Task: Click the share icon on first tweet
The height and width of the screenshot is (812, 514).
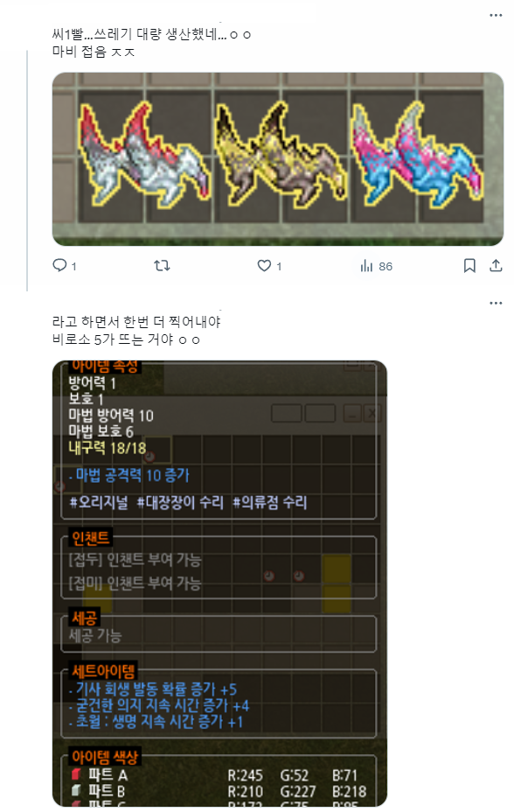Action: point(496,266)
